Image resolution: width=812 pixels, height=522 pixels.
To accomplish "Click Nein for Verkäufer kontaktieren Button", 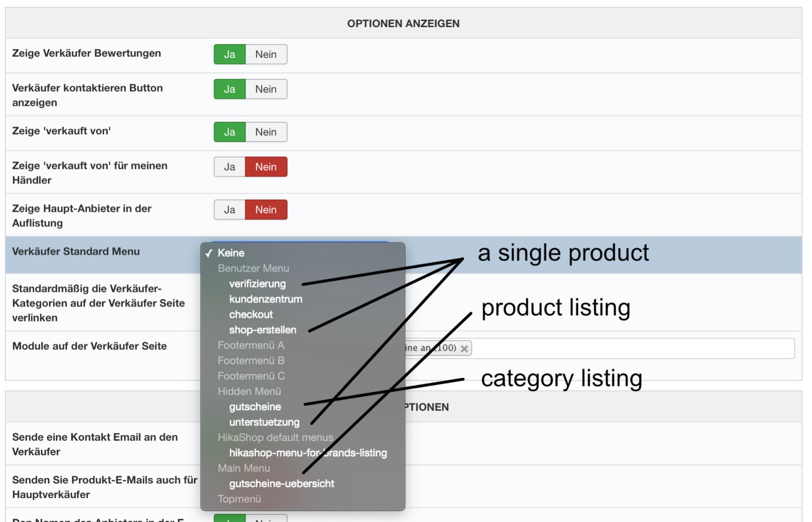I will pyautogui.click(x=266, y=89).
